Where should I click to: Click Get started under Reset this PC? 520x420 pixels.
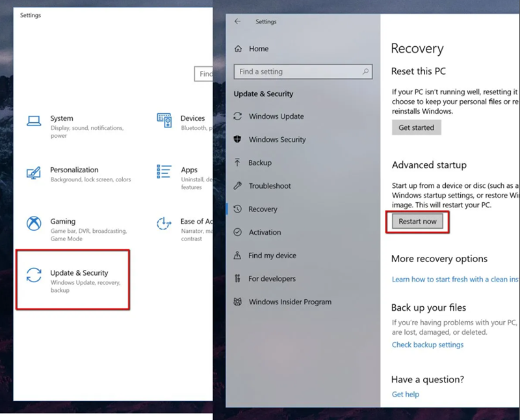click(x=416, y=128)
